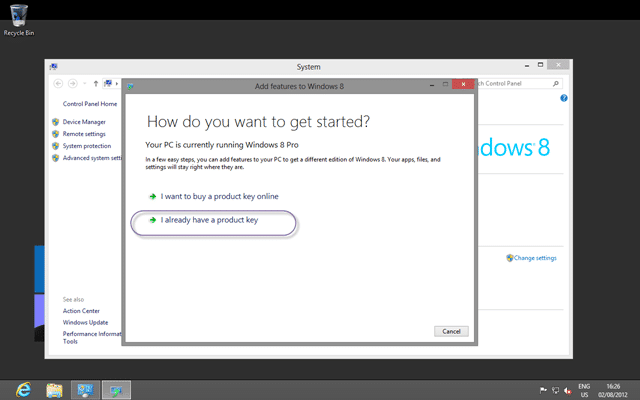Minimize the System window

pyautogui.click(x=527, y=65)
